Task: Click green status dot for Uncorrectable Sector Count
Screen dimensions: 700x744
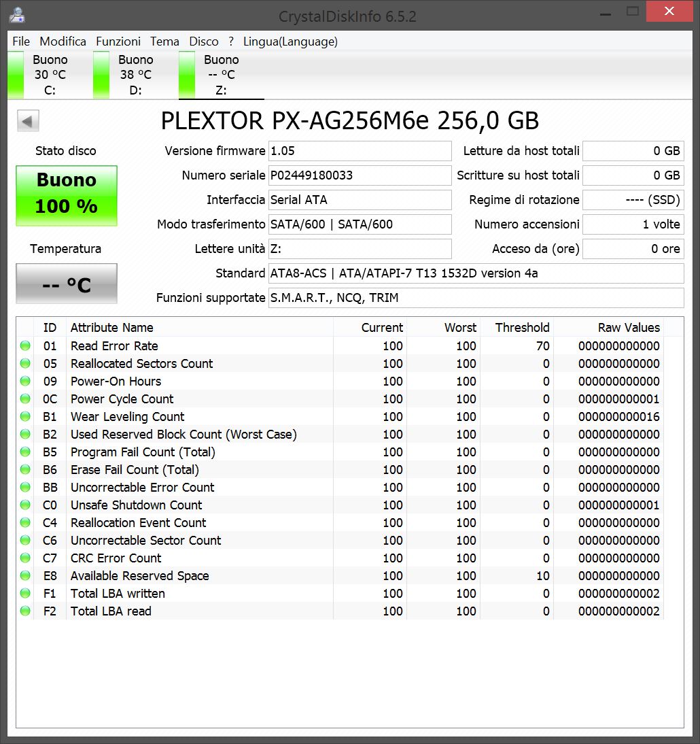Action: tap(25, 541)
